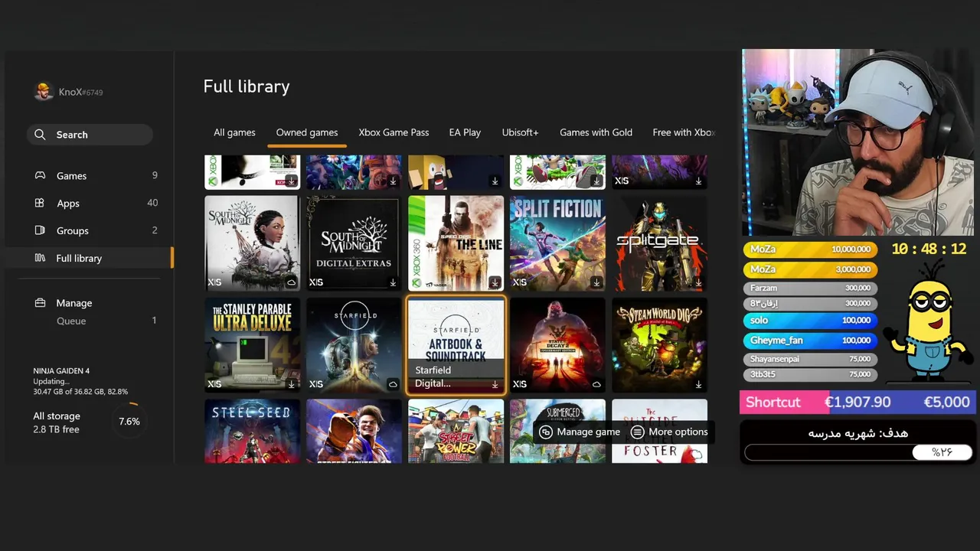Click the 10:48:12 stream timer
This screenshot has width=980, height=551.
pos(929,249)
